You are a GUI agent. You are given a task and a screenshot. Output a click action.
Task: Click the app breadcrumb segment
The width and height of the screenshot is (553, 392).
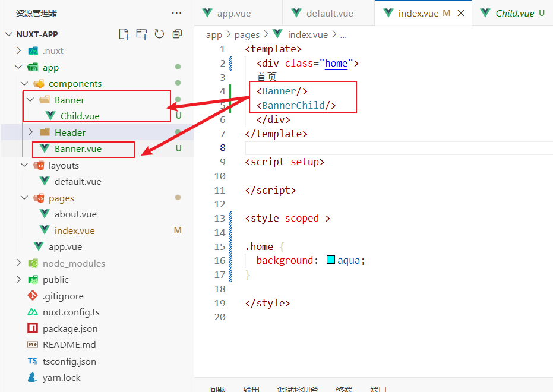click(214, 35)
